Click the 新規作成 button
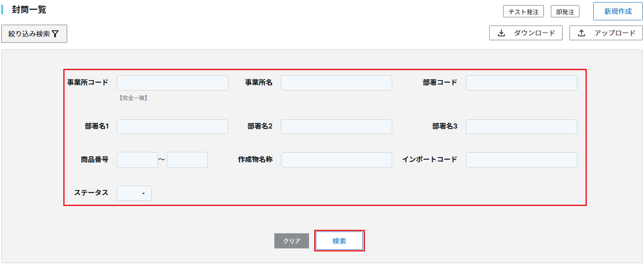This screenshot has height=264, width=644. 618,11
